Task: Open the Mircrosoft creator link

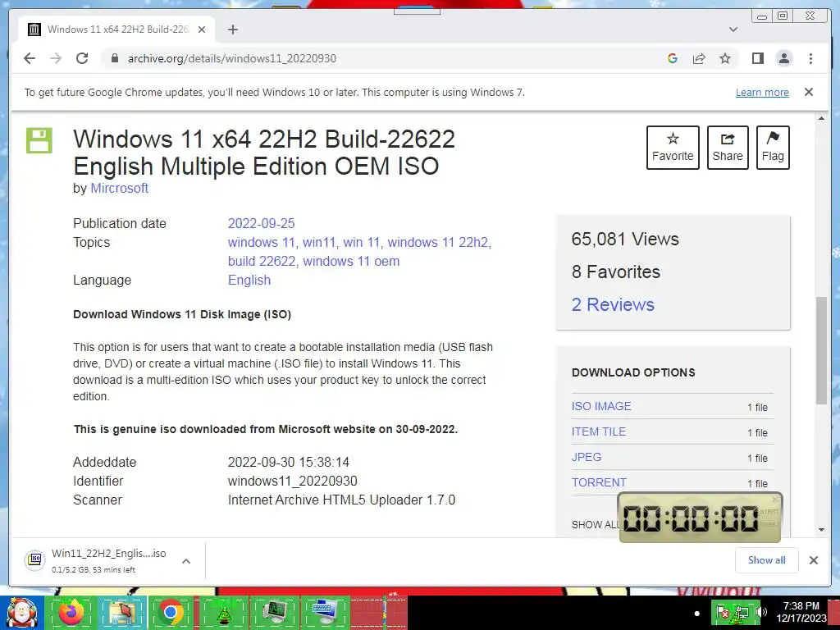Action: click(x=120, y=188)
